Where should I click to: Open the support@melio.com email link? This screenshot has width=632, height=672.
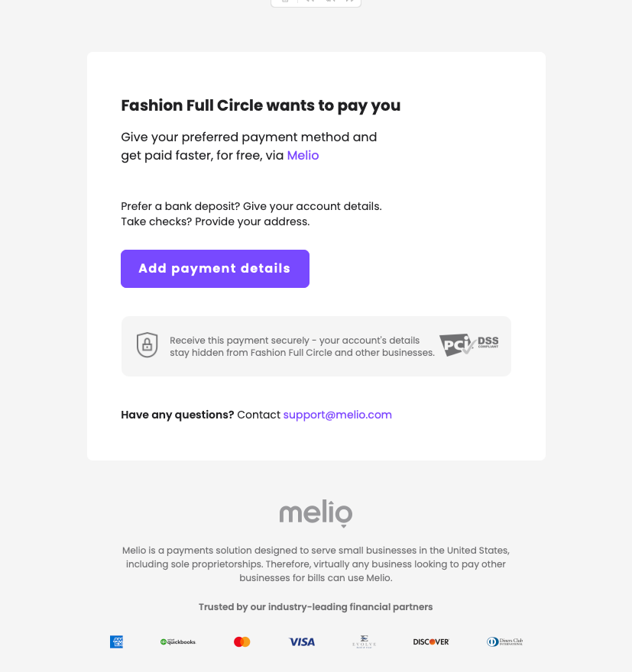(338, 415)
